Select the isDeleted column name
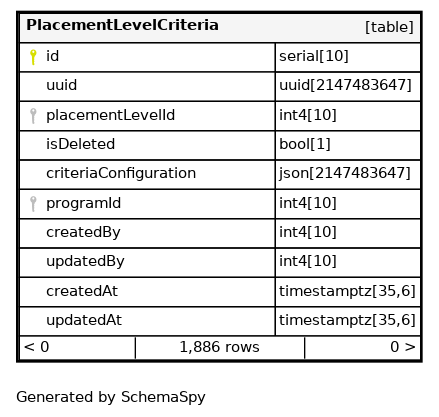Screen dimensions: 439x417 click(80, 144)
